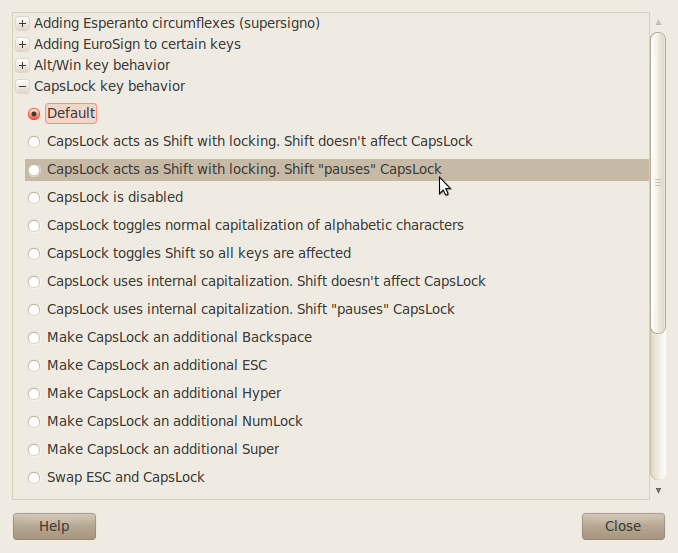Select Make CapsLock an additional Hyper

pos(35,393)
